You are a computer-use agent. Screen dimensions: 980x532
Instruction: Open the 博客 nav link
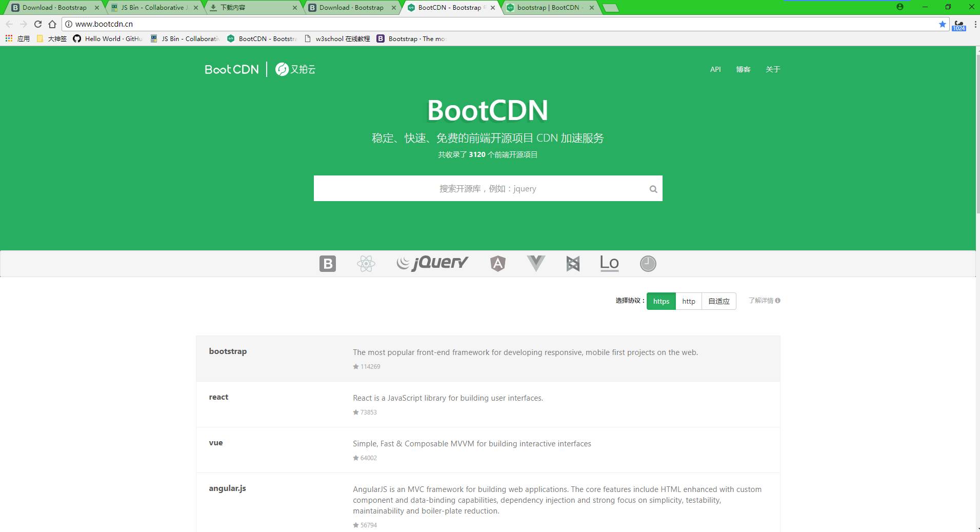pos(743,69)
